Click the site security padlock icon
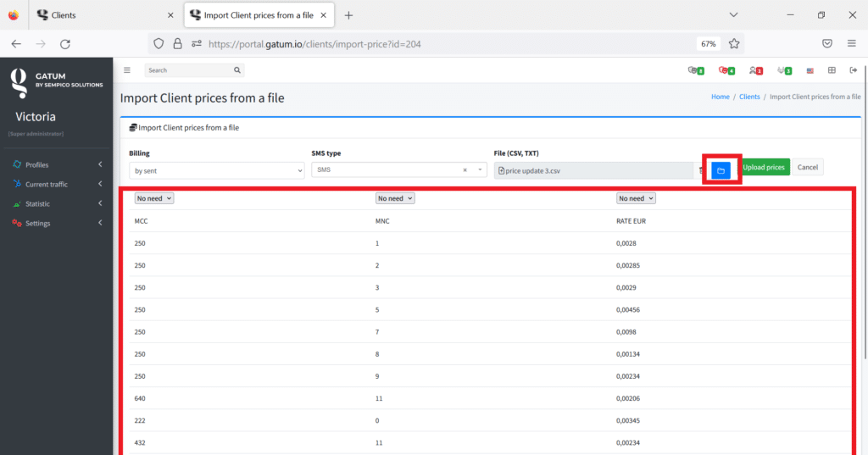Viewport: 868px width, 455px height. point(177,44)
